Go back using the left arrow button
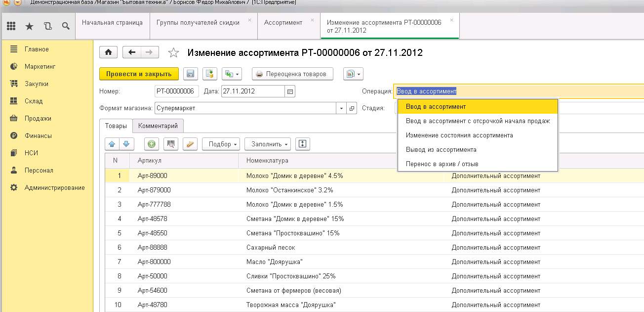The height and width of the screenshot is (312, 644). click(x=131, y=52)
